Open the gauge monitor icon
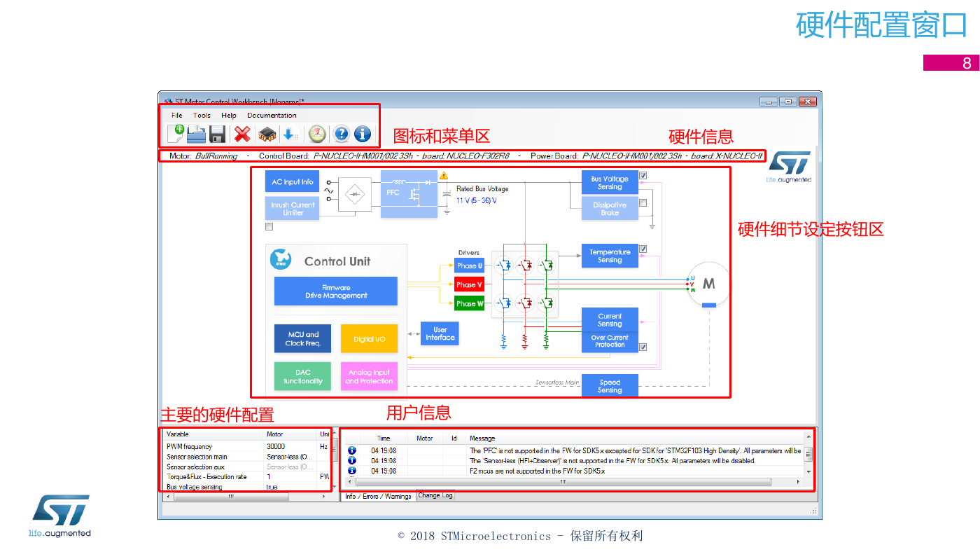980x552 pixels. pyautogui.click(x=317, y=134)
